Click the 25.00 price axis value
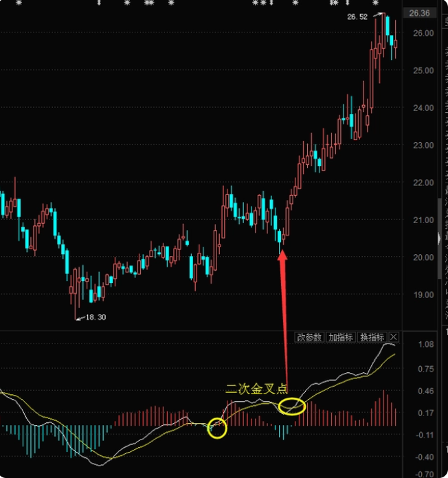Screen dimensions: 448x478 (x=423, y=71)
